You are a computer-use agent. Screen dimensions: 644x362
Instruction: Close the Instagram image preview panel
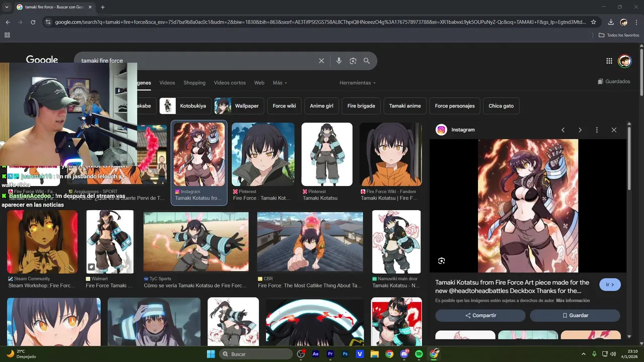614,130
